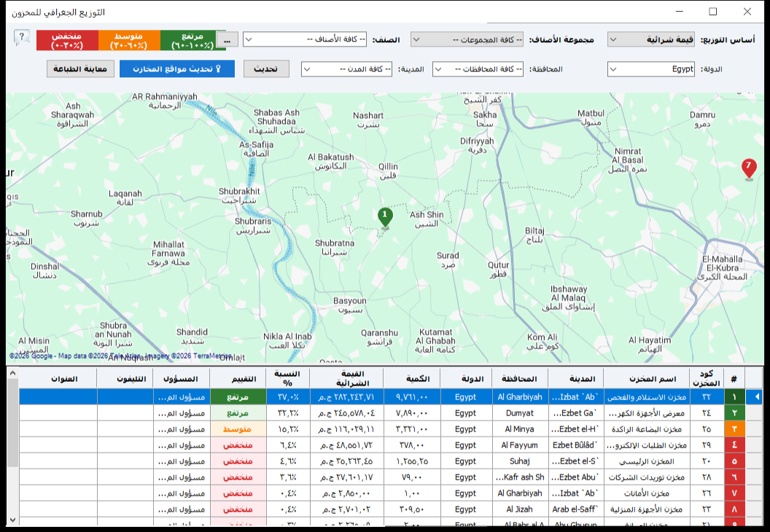Open the الصنف combo box

coord(305,39)
